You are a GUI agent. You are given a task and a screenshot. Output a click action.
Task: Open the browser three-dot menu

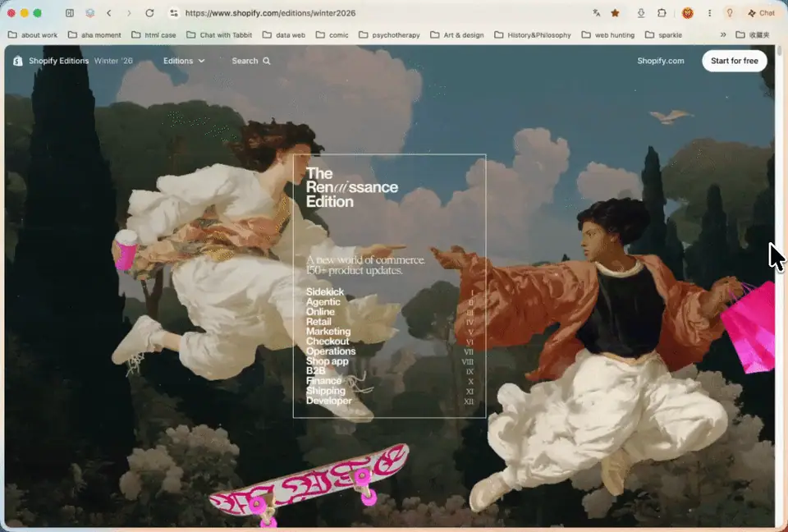(x=709, y=13)
